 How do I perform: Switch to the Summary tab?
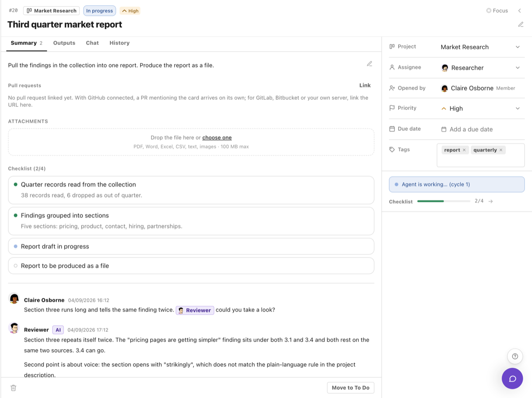point(27,43)
